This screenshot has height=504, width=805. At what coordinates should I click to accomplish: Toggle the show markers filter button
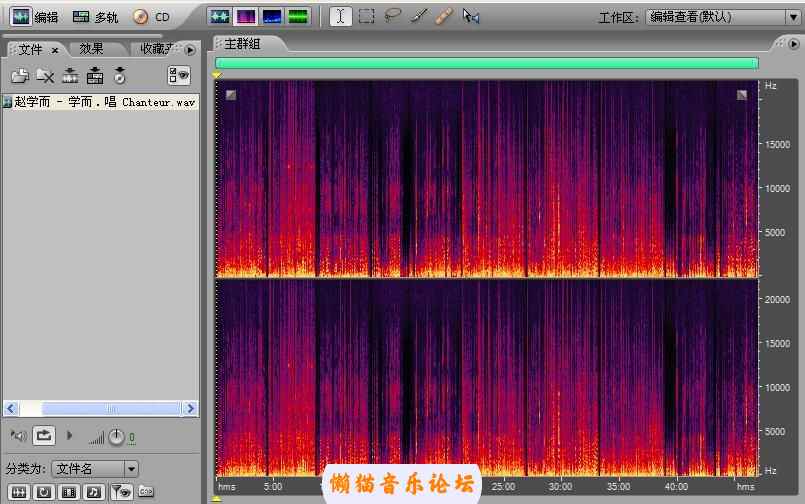click(x=121, y=493)
